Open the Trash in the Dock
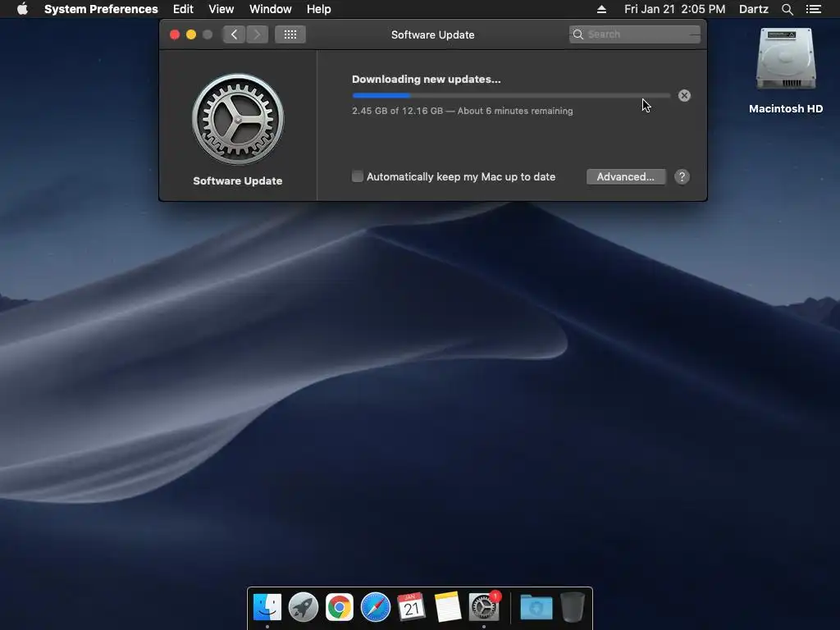Image resolution: width=840 pixels, height=630 pixels. (572, 607)
